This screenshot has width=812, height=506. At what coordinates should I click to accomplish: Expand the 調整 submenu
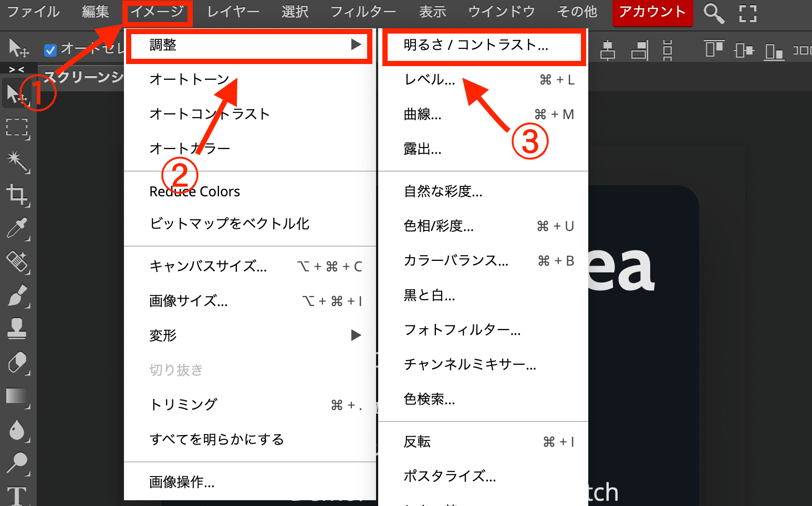pos(249,45)
